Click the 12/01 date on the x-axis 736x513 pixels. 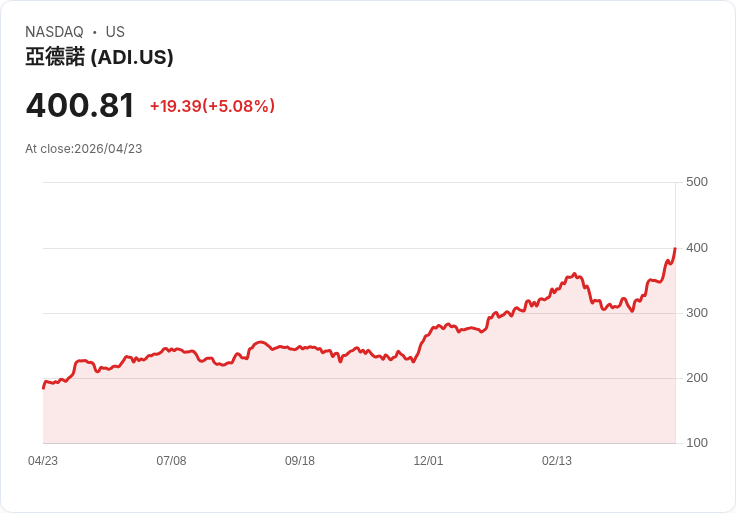[428, 461]
